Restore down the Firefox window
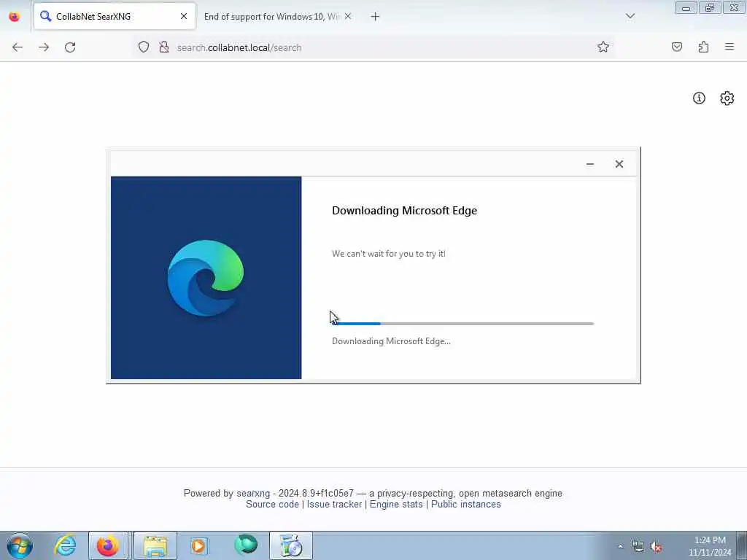The image size is (747, 560). 710,7
